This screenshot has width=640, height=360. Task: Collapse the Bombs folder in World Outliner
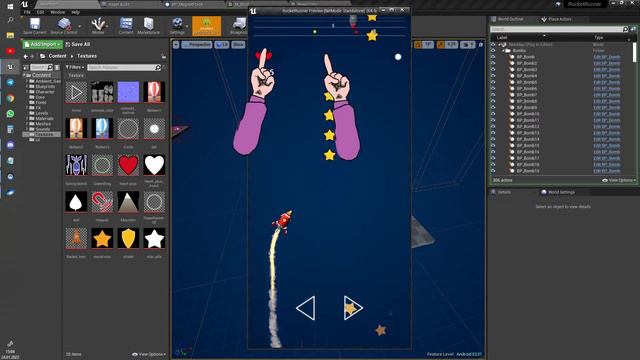(503, 51)
